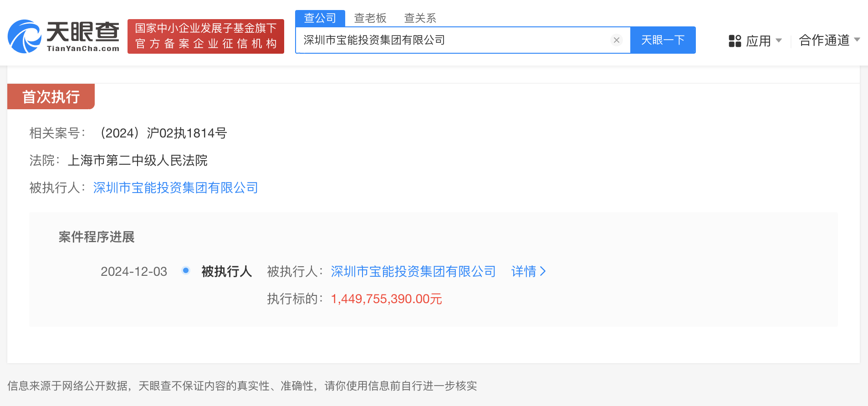The height and width of the screenshot is (406, 868).
Task: Open company link in the 2024-12-03 progress row
Action: pos(414,271)
